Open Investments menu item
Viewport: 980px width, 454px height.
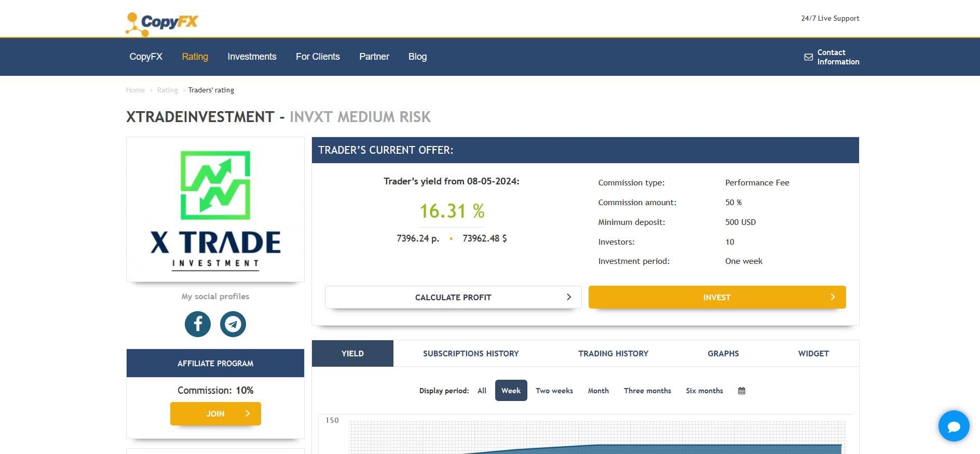252,57
